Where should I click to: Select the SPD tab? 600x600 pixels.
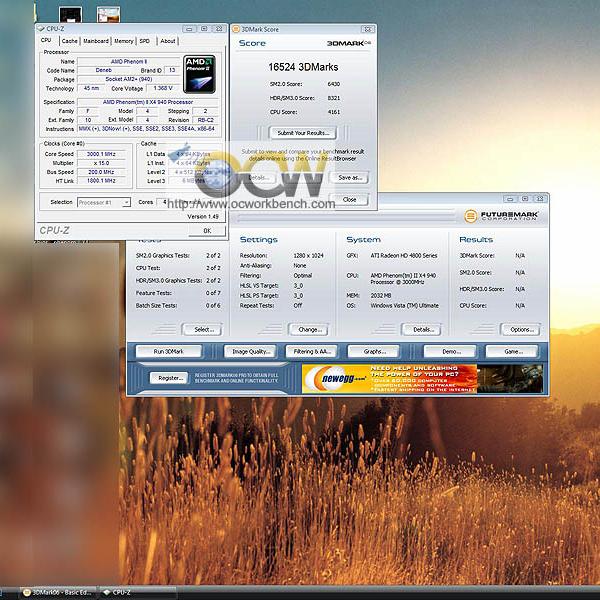[x=145, y=41]
